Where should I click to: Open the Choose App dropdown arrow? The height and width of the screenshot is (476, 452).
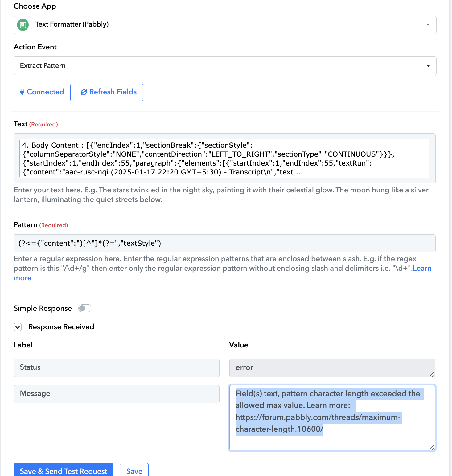(428, 25)
